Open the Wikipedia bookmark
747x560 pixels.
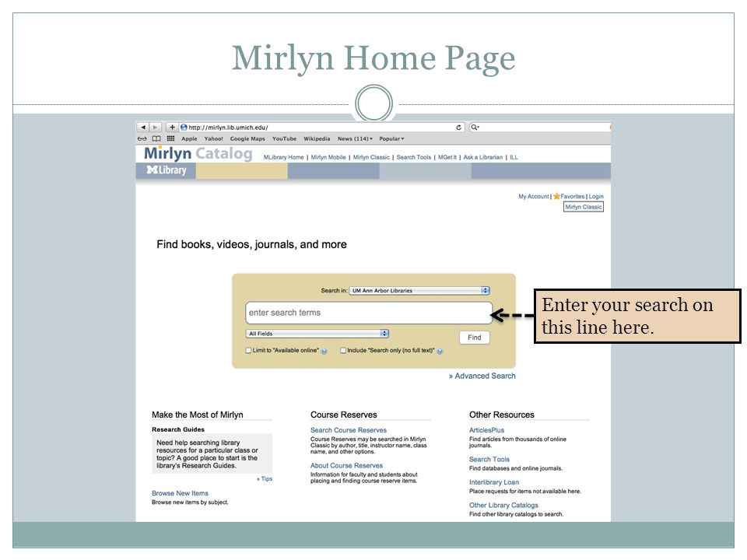(x=317, y=138)
